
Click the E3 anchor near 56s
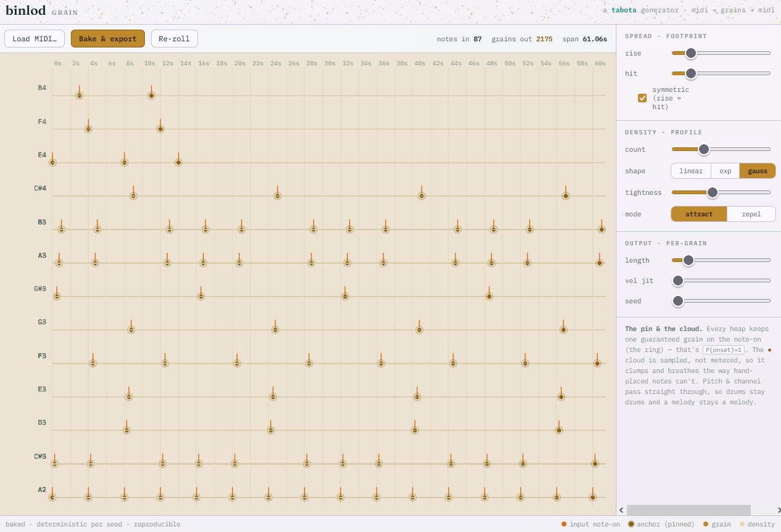(562, 397)
